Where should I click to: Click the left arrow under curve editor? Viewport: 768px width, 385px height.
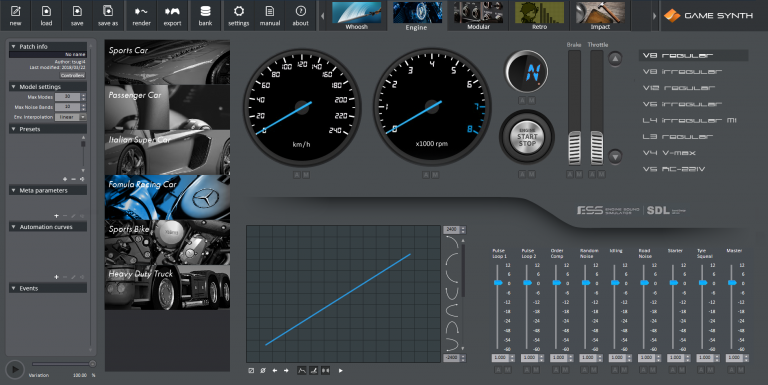coord(275,371)
